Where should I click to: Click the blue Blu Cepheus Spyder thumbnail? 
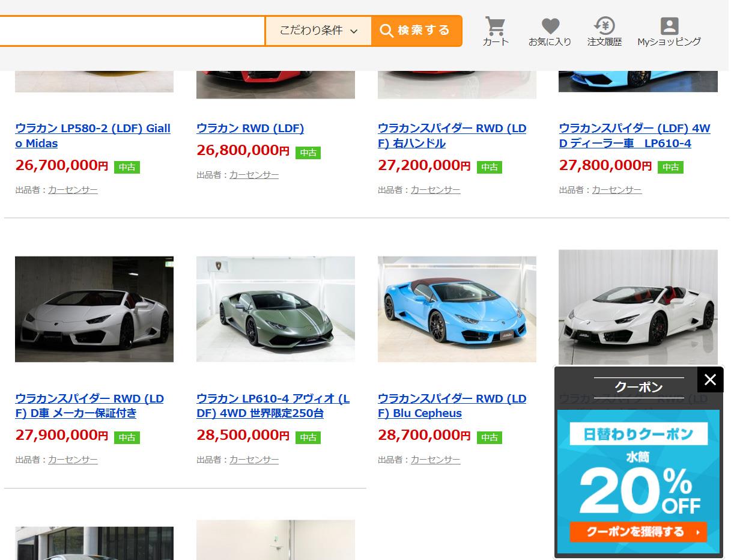tap(457, 309)
